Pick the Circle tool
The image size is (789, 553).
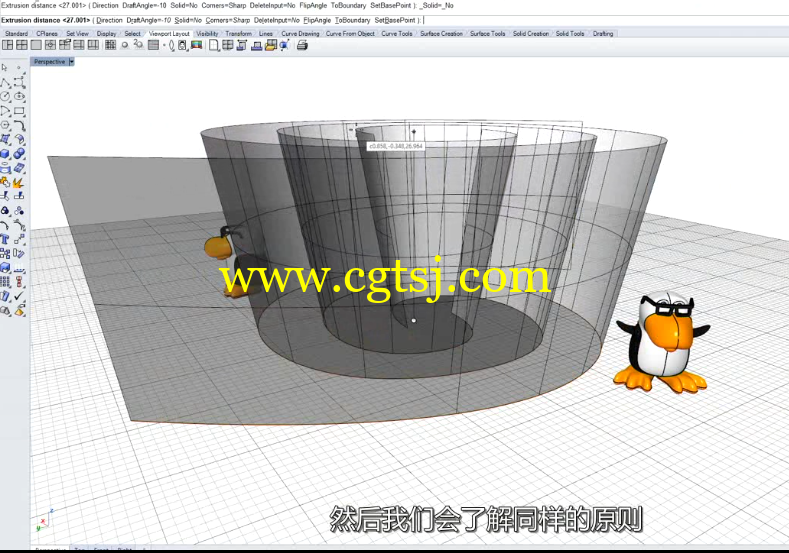click(5, 96)
